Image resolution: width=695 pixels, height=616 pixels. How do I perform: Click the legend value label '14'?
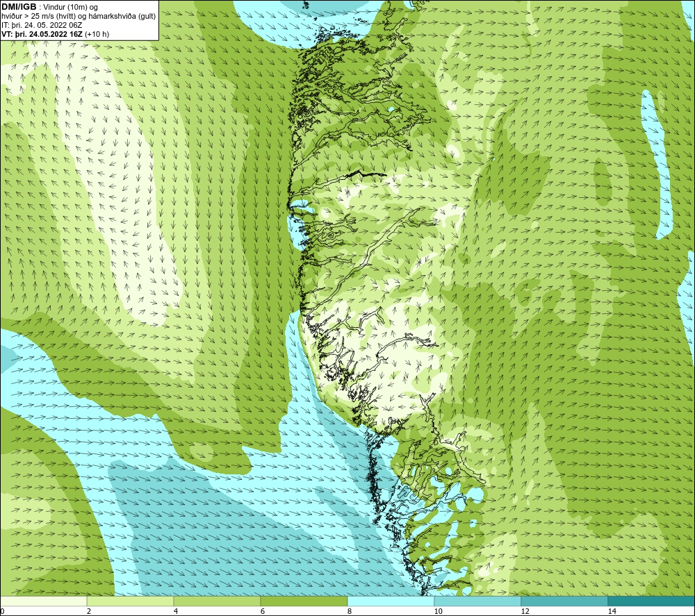click(x=612, y=611)
